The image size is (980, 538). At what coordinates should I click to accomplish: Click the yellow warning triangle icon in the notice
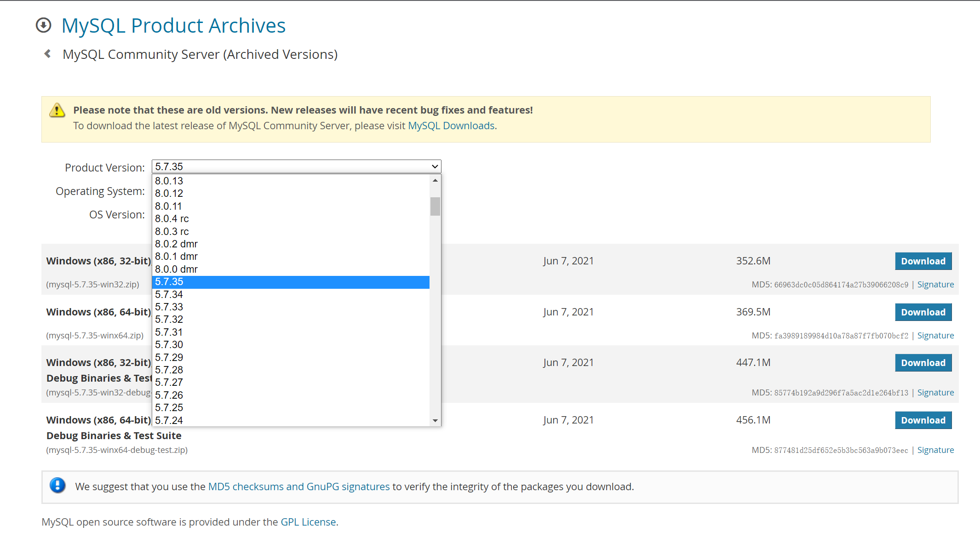click(x=57, y=110)
